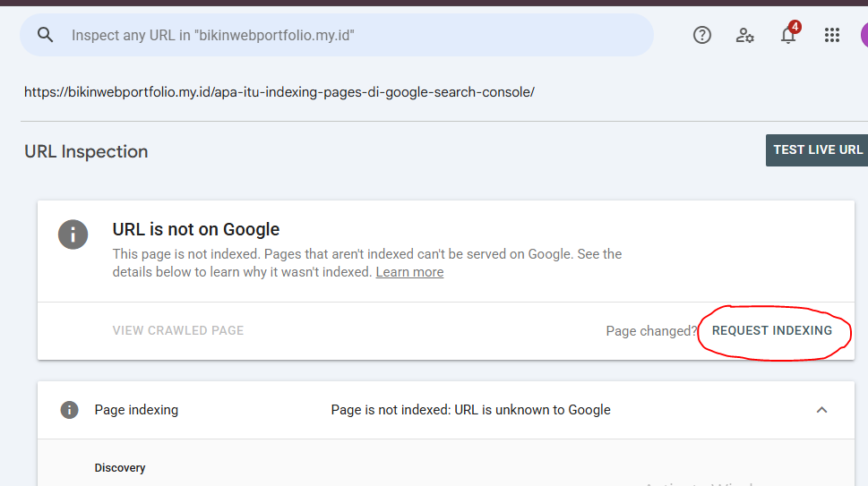868x486 pixels.
Task: Open the Google apps grid icon
Action: pos(831,36)
